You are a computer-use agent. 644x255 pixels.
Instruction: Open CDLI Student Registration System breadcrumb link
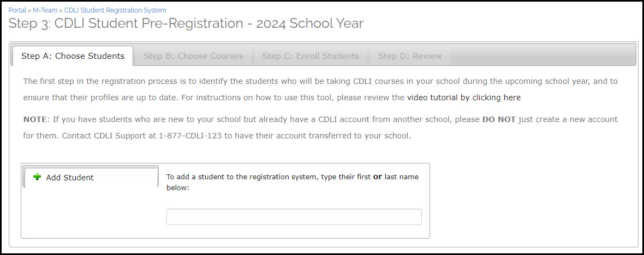(115, 10)
